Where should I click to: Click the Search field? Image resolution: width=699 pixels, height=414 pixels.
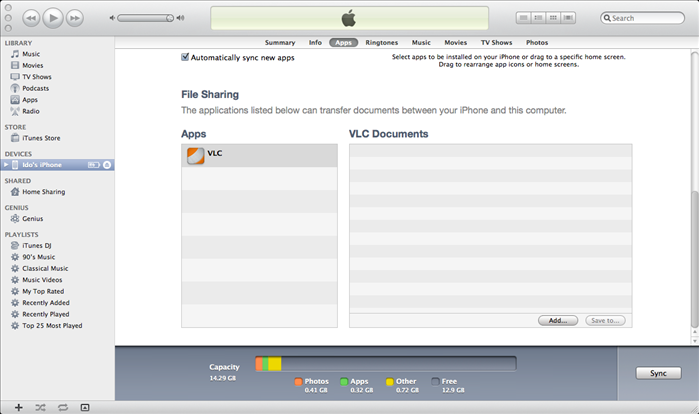click(642, 18)
